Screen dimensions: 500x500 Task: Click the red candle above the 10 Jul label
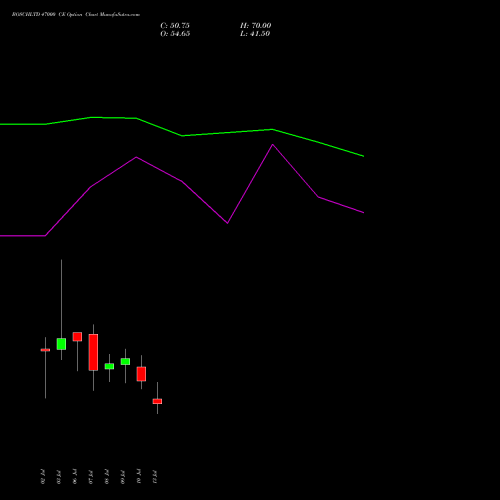click(141, 374)
